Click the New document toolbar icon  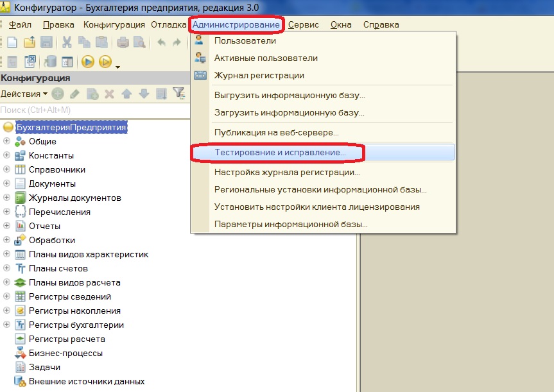[x=12, y=42]
